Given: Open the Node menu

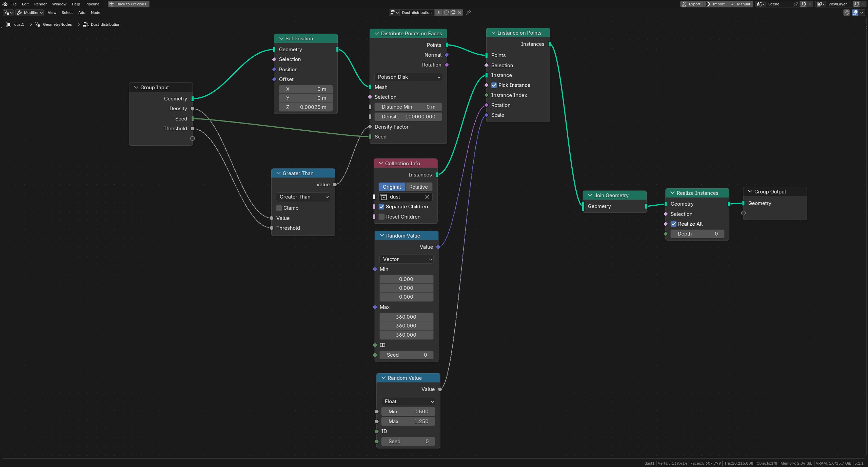Looking at the screenshot, I should tap(96, 13).
